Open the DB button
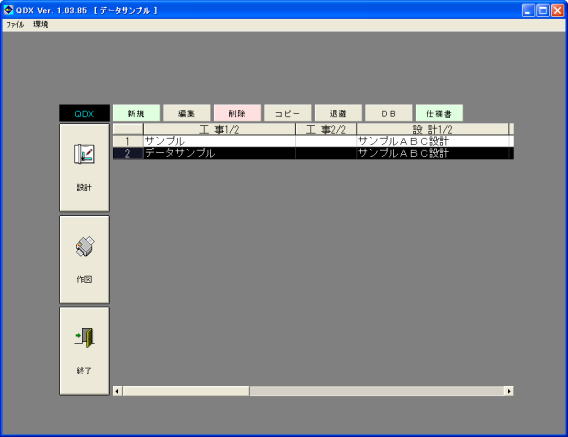568x437 pixels. (x=389, y=113)
